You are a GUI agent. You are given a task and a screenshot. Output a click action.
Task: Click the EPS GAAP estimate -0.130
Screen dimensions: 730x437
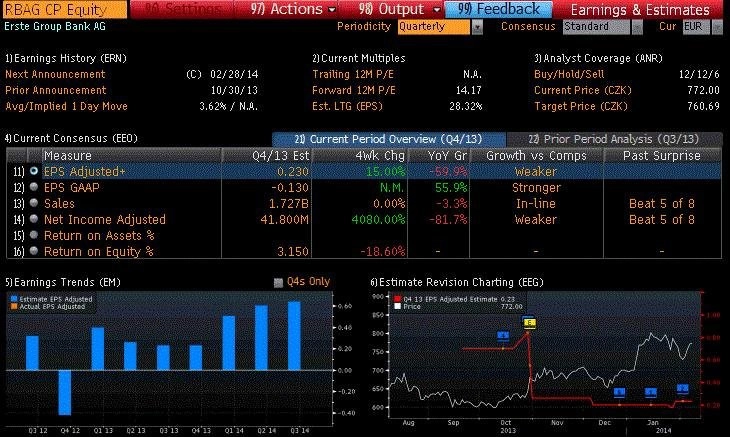pyautogui.click(x=290, y=188)
